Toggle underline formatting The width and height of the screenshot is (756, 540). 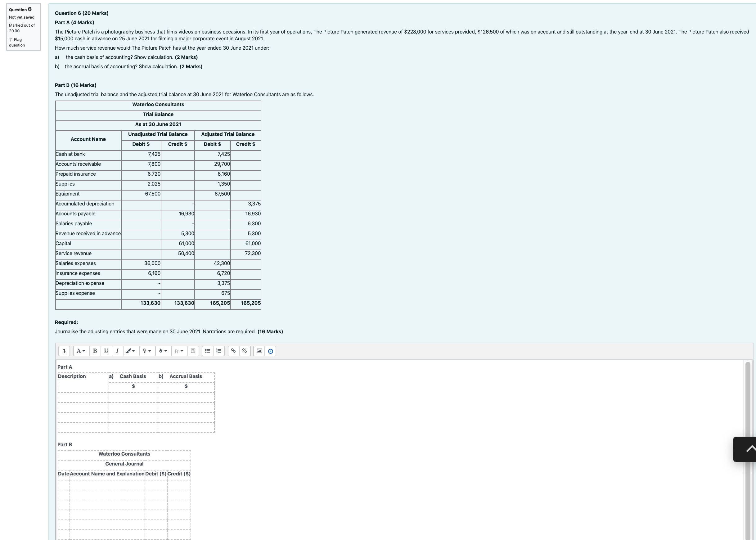point(106,351)
